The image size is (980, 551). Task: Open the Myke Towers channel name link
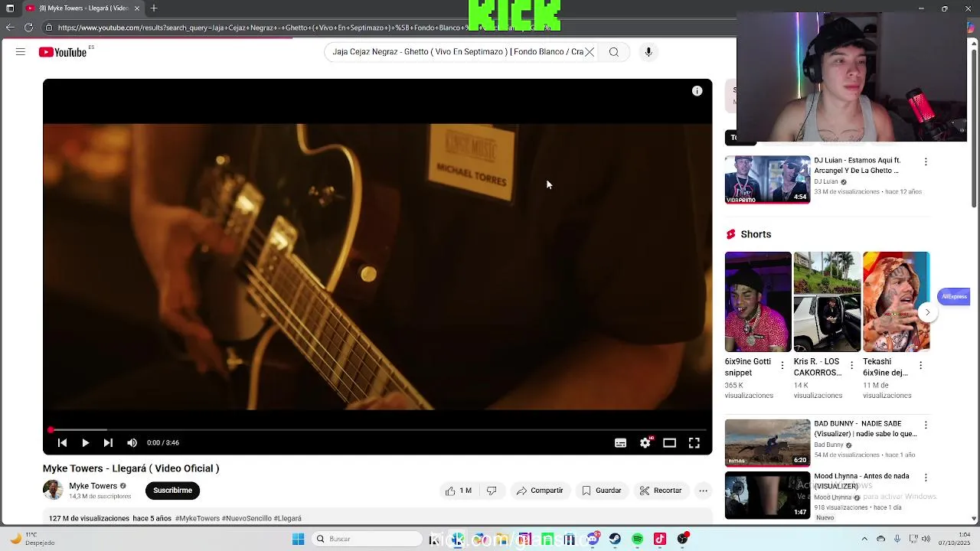click(x=93, y=486)
